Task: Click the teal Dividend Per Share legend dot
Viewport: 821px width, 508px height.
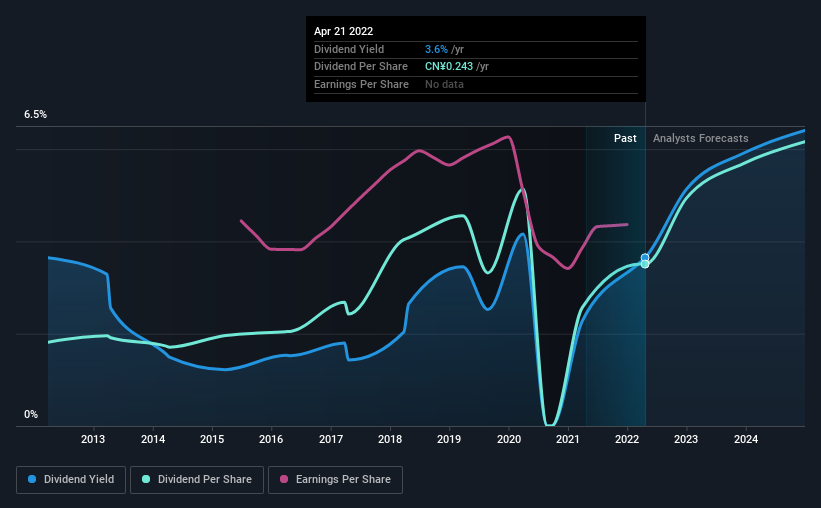Action: point(146,479)
